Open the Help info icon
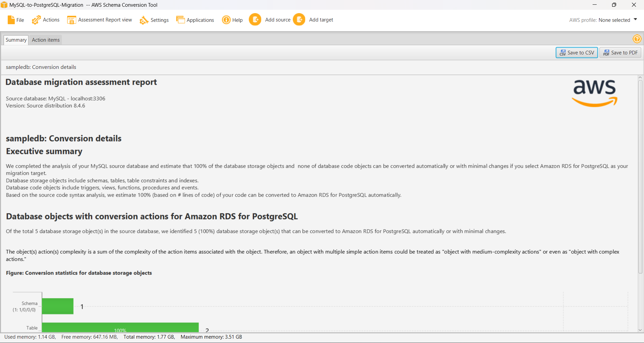This screenshot has width=644, height=343. point(226,20)
